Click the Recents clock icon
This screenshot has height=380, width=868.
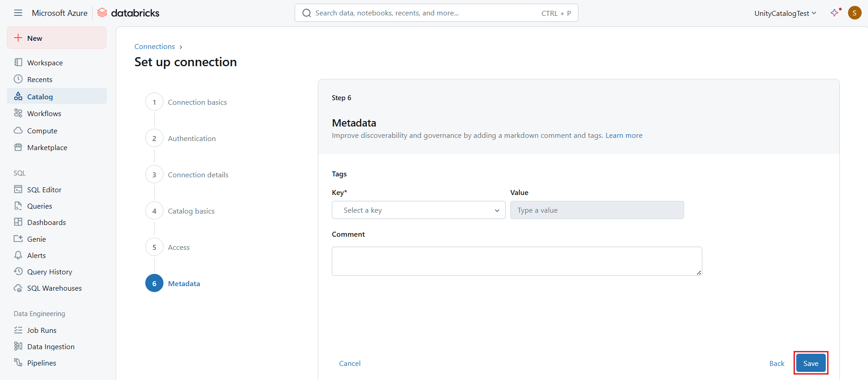(x=18, y=79)
